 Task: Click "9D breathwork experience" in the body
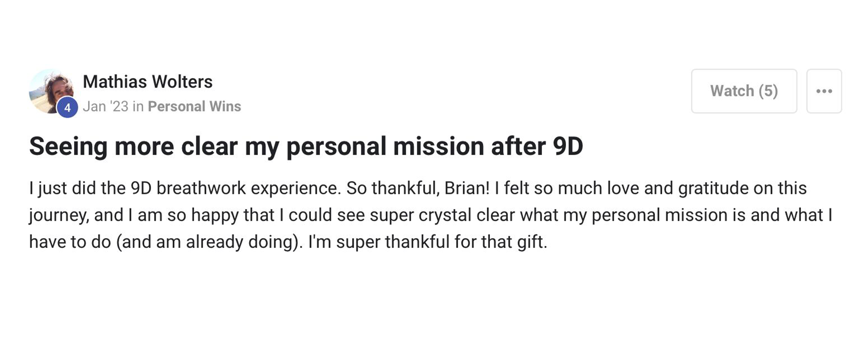[235, 188]
